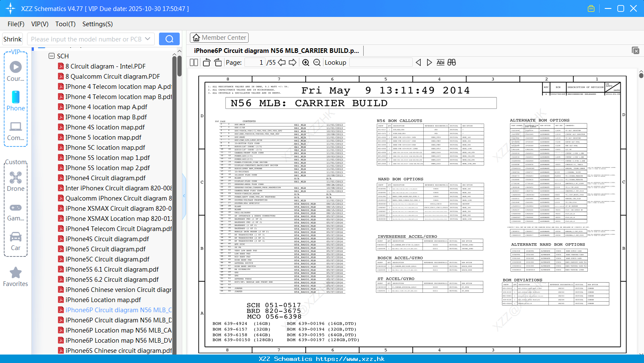Viewport: 644px width, 363px height.
Task: Open IPhone 5S location map 1.pdf
Action: (x=107, y=157)
